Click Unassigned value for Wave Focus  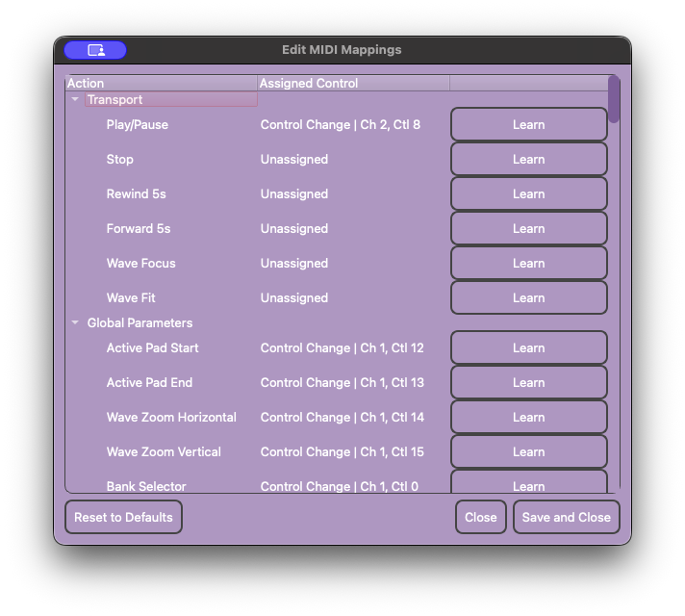point(294,263)
